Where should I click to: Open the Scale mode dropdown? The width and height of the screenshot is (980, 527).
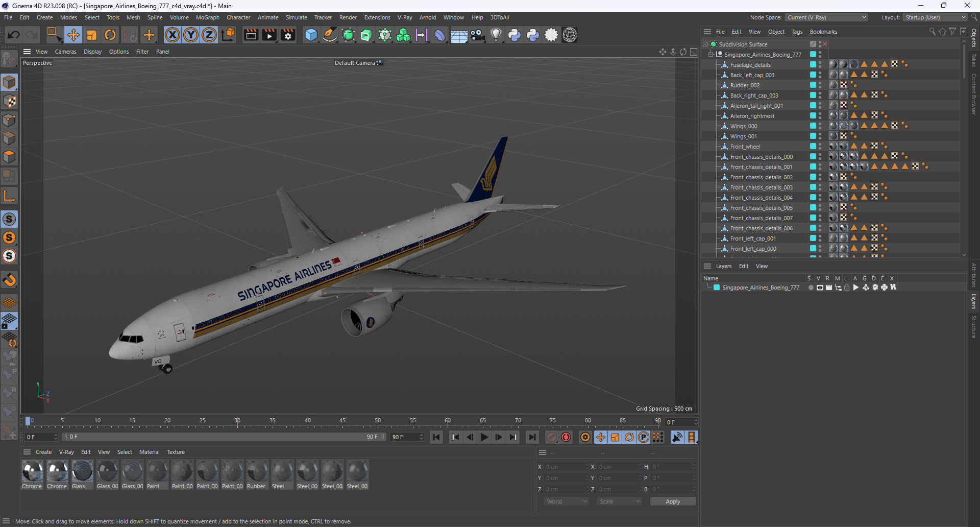pyautogui.click(x=619, y=501)
